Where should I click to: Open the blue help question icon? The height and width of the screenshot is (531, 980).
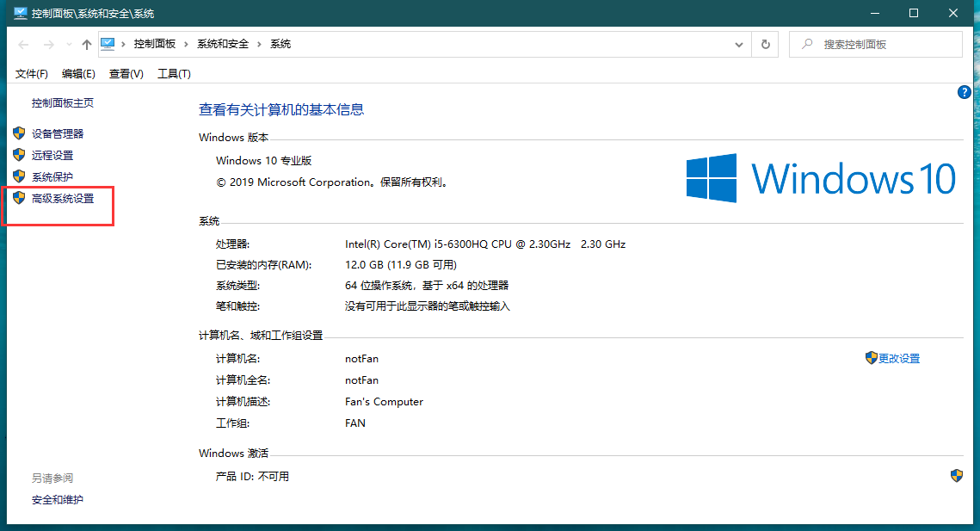(964, 93)
